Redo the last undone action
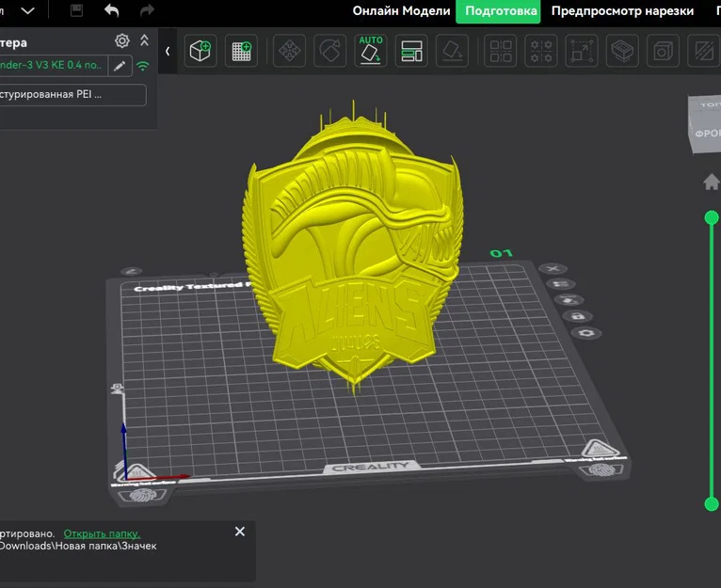The width and height of the screenshot is (721, 588). pos(147,10)
